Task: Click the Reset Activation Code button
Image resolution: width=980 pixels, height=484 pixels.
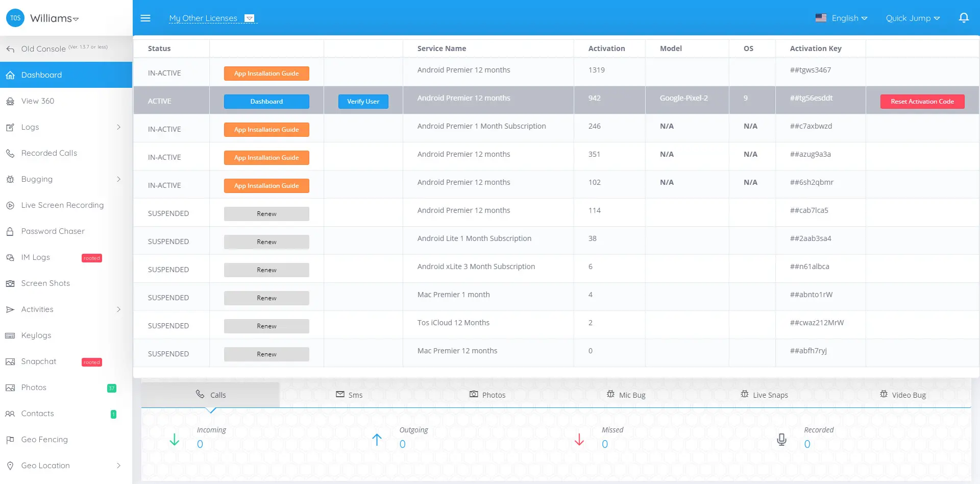Action: pos(922,101)
